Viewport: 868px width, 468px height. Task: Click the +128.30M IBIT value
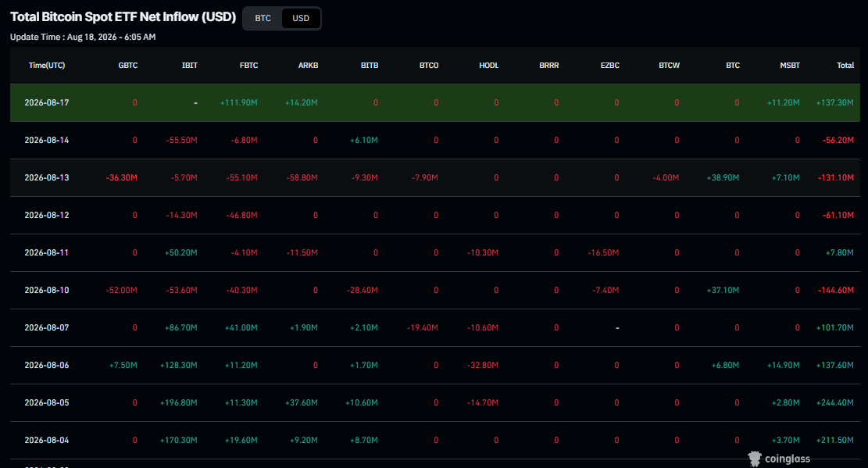(x=179, y=365)
